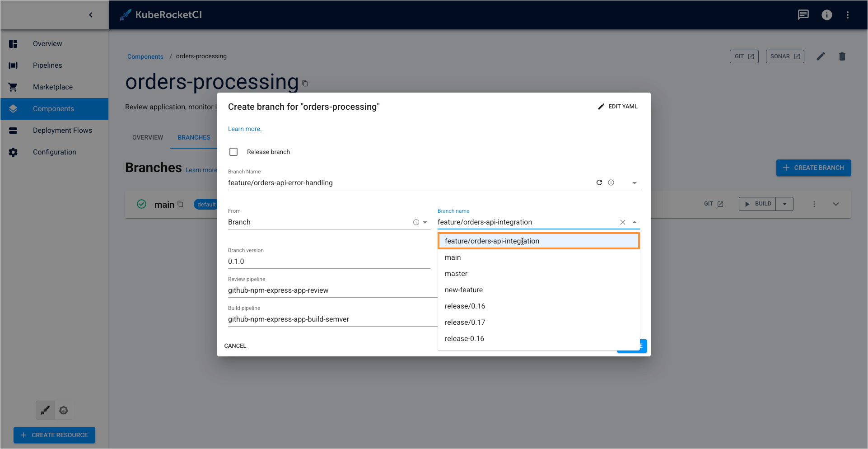This screenshot has height=449, width=868.
Task: Open the Learn more link in the dialog
Action: coord(244,129)
